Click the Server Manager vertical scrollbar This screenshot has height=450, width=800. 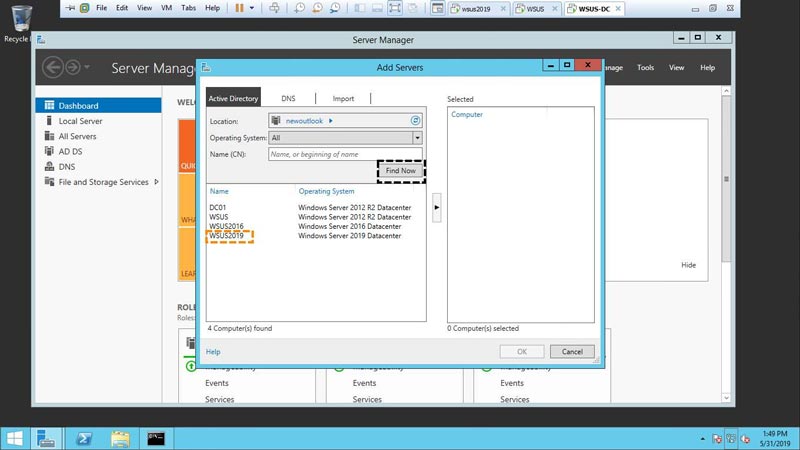coord(726,179)
